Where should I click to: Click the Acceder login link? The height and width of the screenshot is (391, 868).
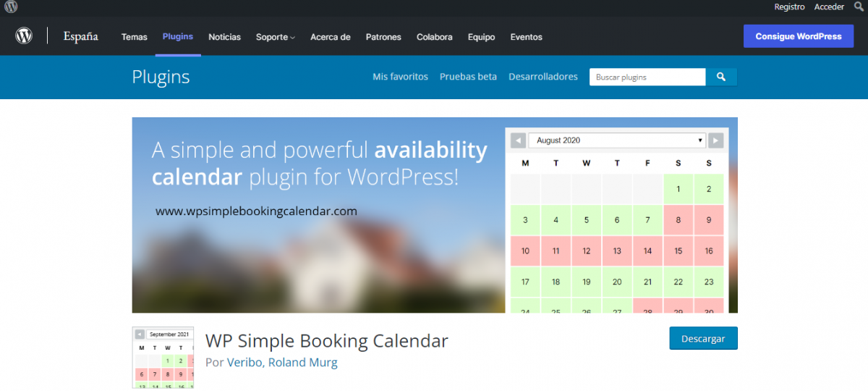click(829, 7)
